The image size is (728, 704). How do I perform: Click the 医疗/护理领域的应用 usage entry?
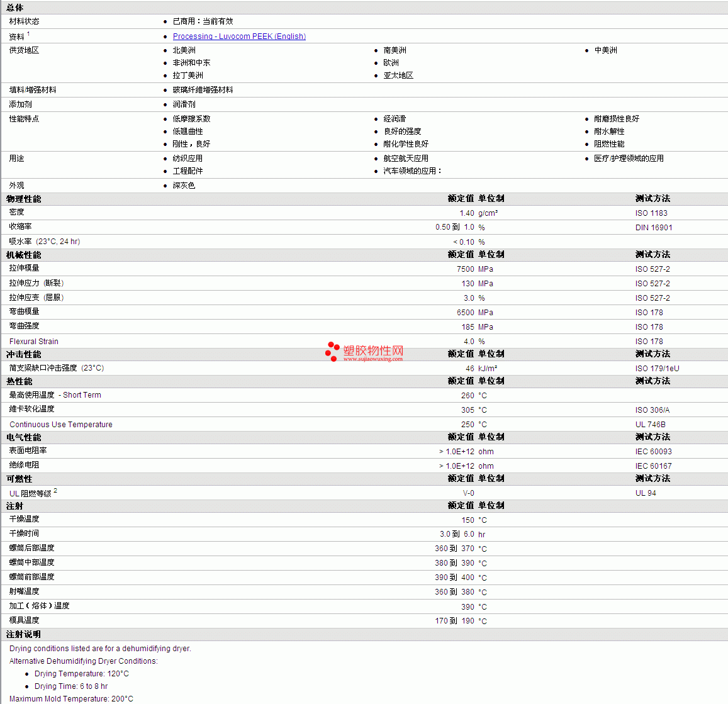click(629, 159)
